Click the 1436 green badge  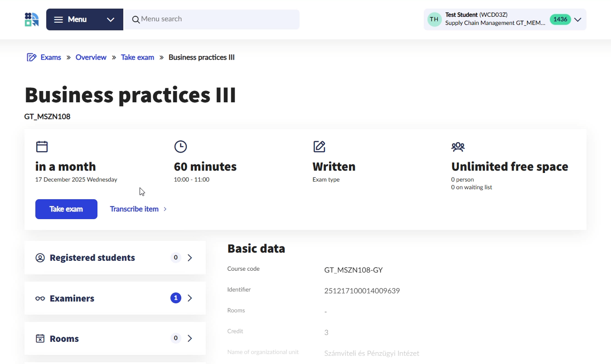point(560,19)
